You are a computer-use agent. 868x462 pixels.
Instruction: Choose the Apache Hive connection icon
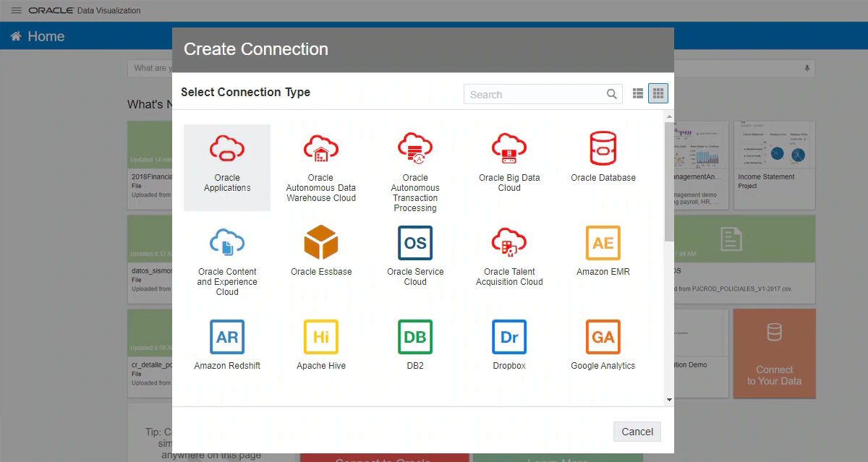(321, 338)
